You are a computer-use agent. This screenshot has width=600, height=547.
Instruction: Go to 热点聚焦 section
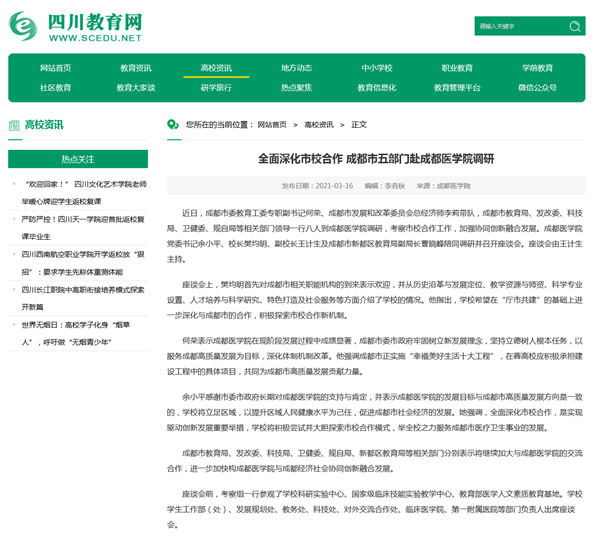tap(297, 88)
